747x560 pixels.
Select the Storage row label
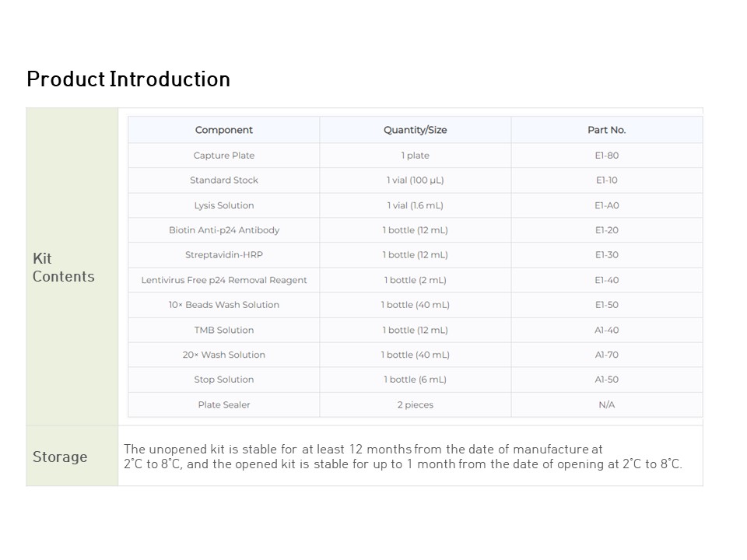coord(60,457)
